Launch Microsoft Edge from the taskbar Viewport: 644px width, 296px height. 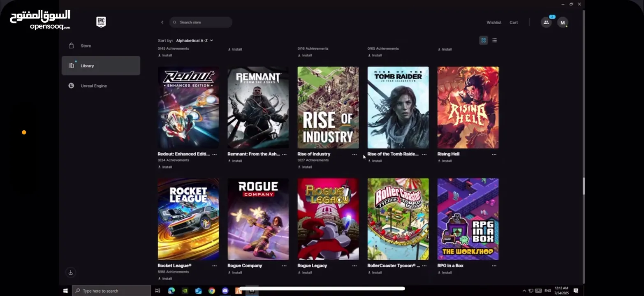(x=171, y=291)
